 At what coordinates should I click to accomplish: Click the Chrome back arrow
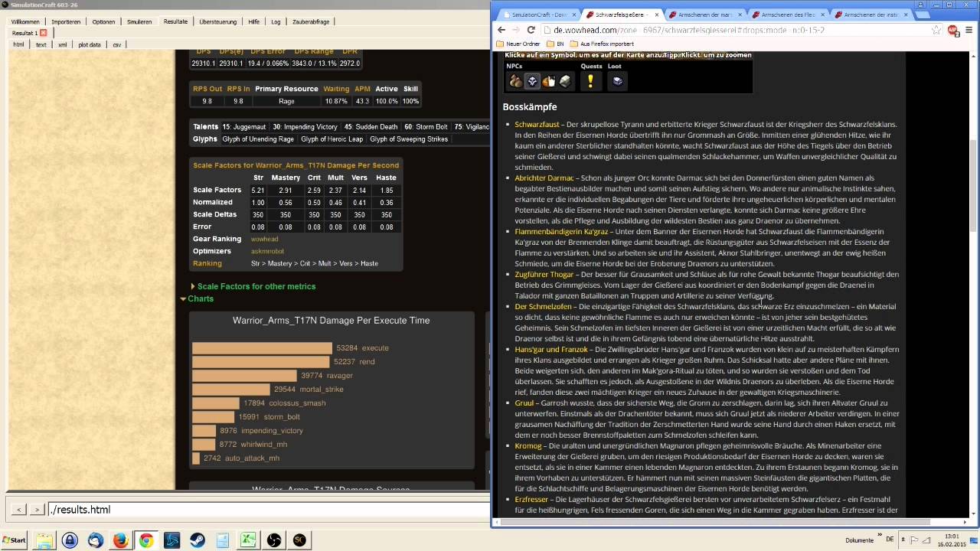(x=501, y=30)
